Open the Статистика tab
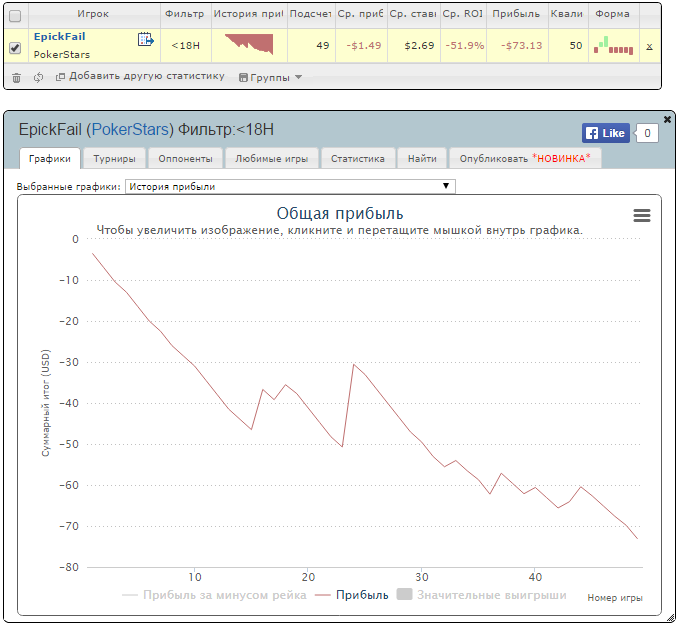Screen dimensions: 678x625 [358, 159]
